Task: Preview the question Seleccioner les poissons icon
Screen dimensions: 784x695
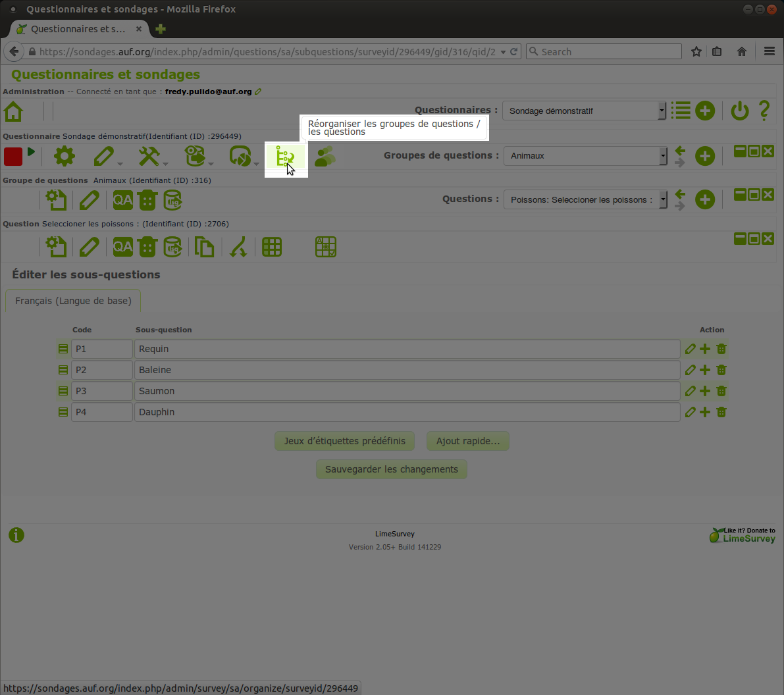Action: coord(55,247)
